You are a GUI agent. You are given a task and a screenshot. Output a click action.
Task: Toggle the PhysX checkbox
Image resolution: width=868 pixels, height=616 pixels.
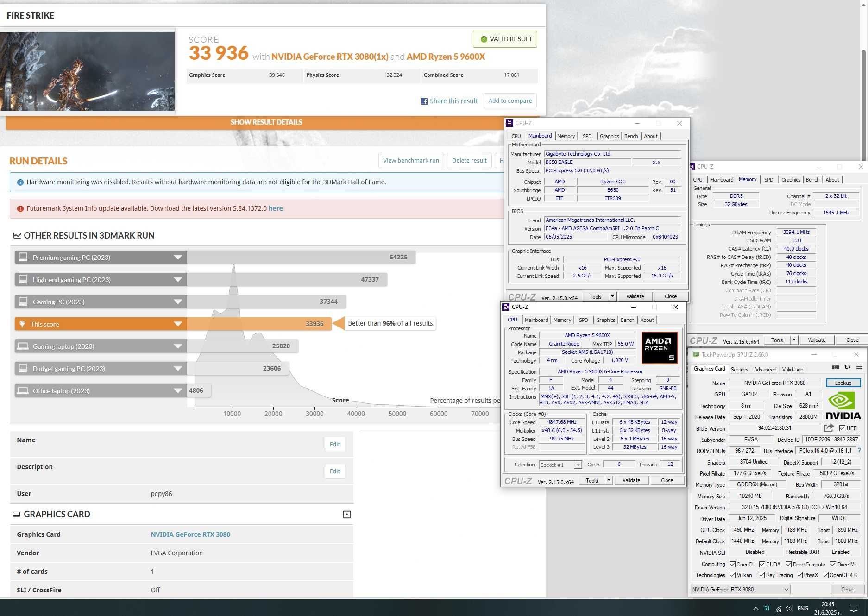(799, 575)
